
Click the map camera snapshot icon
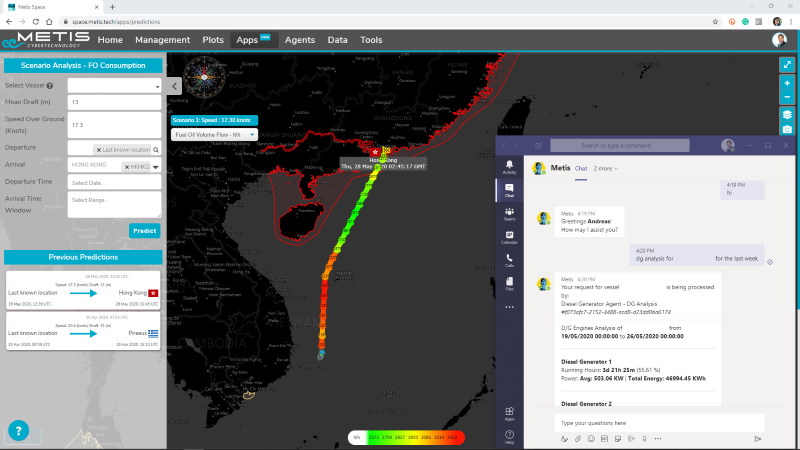tap(787, 129)
